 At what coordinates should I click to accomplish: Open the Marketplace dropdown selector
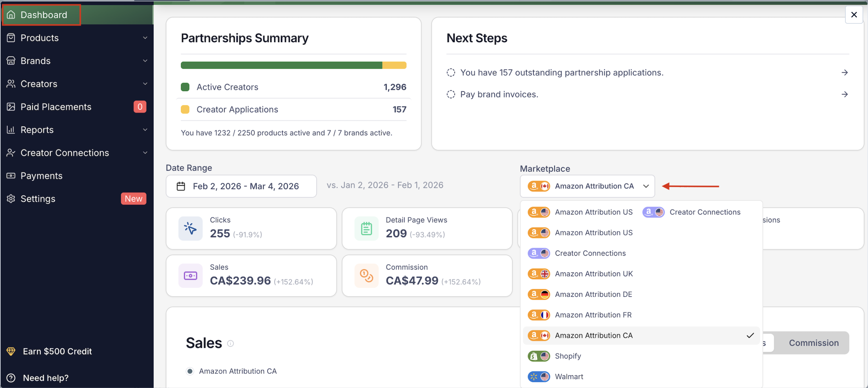click(x=587, y=186)
